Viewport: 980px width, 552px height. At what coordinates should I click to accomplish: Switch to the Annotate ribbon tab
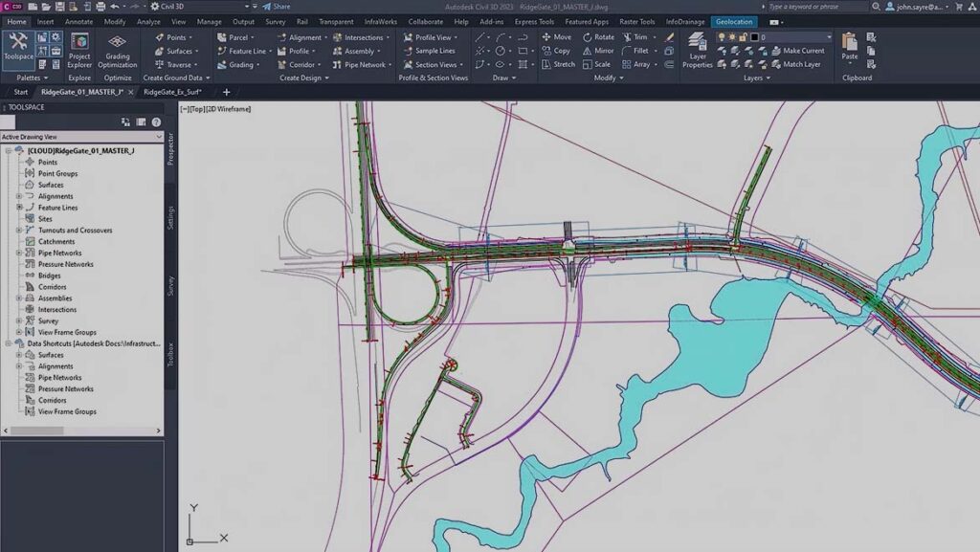tap(78, 21)
